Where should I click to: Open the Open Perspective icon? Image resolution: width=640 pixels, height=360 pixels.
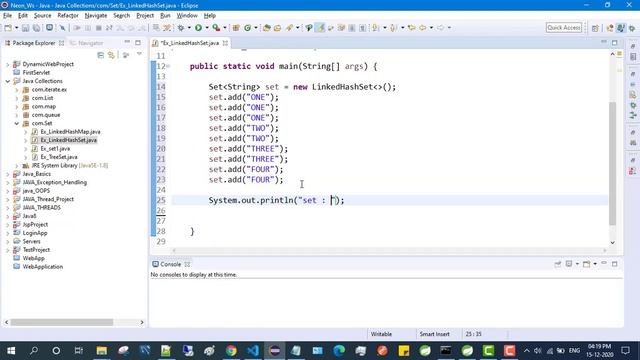pyautogui.click(x=595, y=28)
